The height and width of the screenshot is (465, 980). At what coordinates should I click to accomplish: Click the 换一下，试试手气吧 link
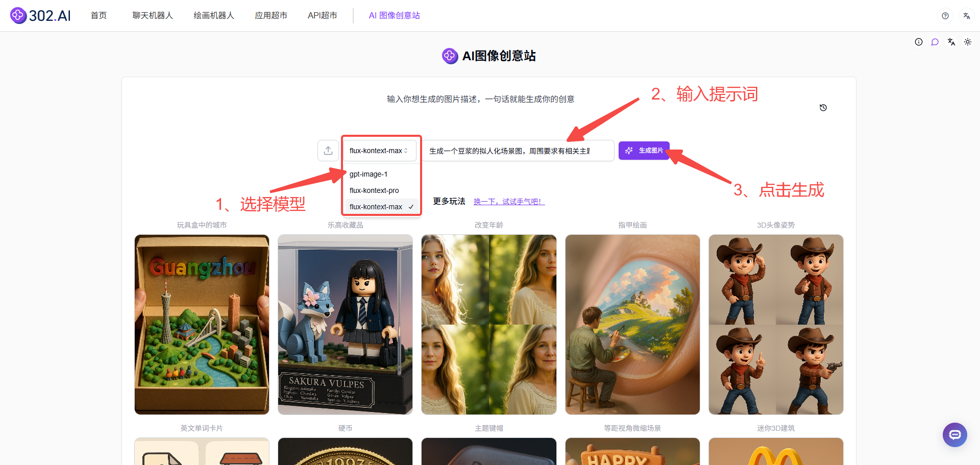[509, 202]
